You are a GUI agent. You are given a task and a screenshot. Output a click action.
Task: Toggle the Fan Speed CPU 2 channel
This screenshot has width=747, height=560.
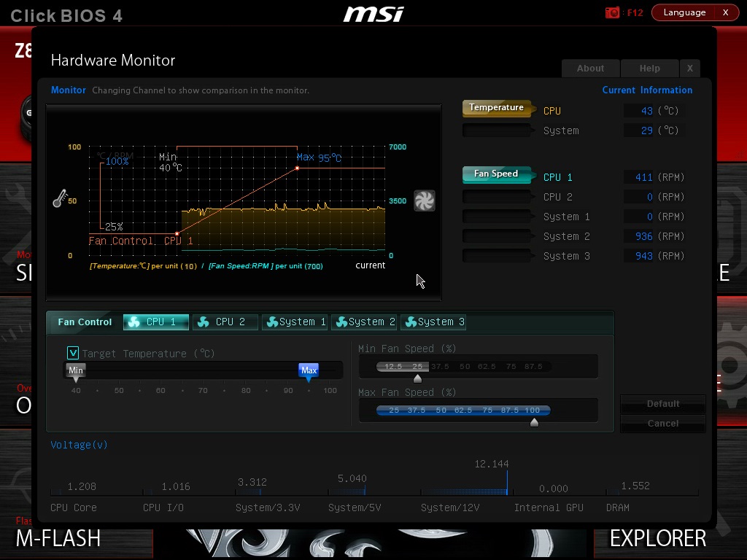[x=498, y=197]
